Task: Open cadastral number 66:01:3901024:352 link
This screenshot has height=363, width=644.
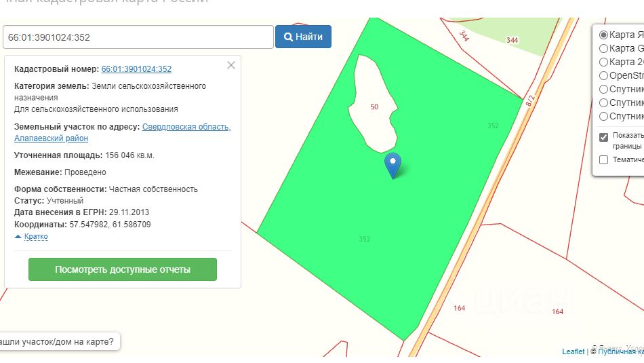Action: coord(136,69)
